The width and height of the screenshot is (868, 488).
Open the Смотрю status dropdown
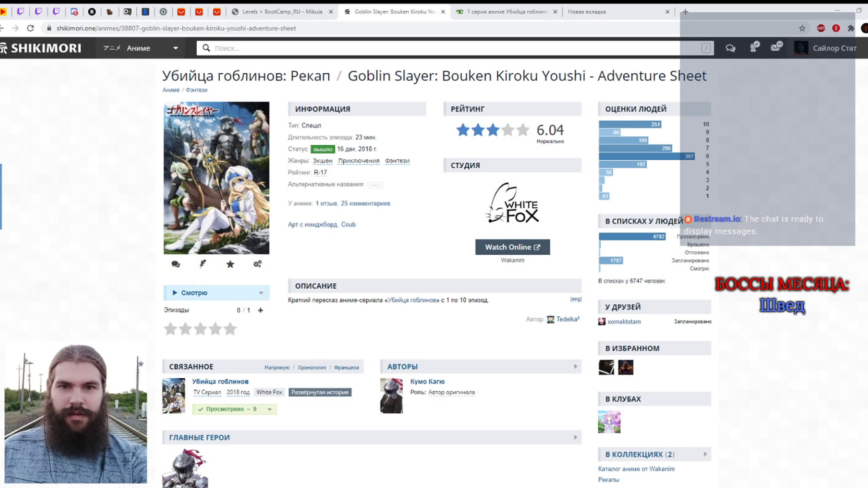(216, 293)
